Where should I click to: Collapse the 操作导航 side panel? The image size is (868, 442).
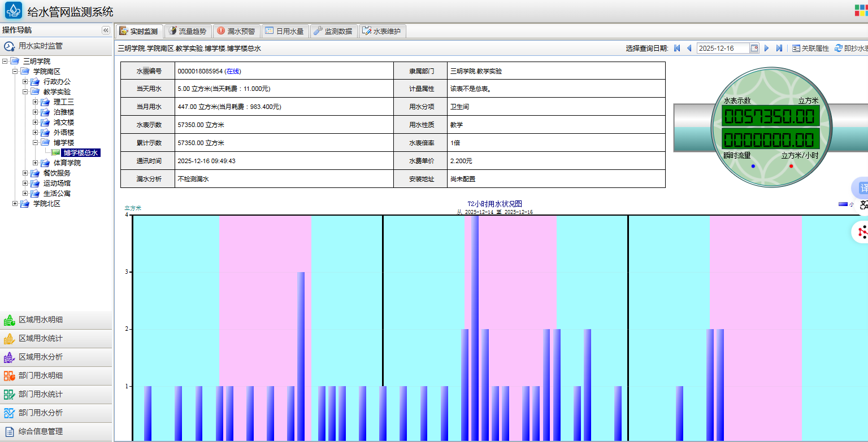coord(106,30)
